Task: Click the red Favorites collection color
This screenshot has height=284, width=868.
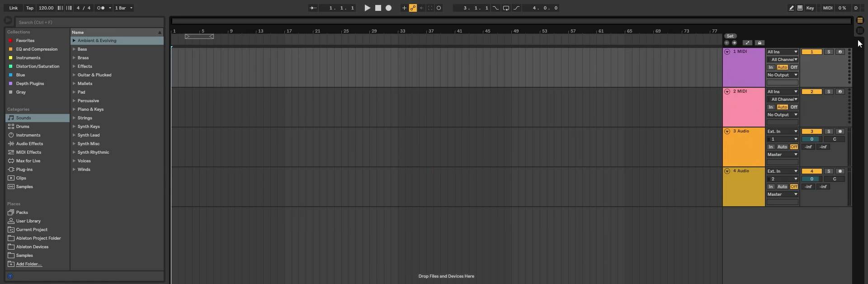Action: [x=11, y=41]
